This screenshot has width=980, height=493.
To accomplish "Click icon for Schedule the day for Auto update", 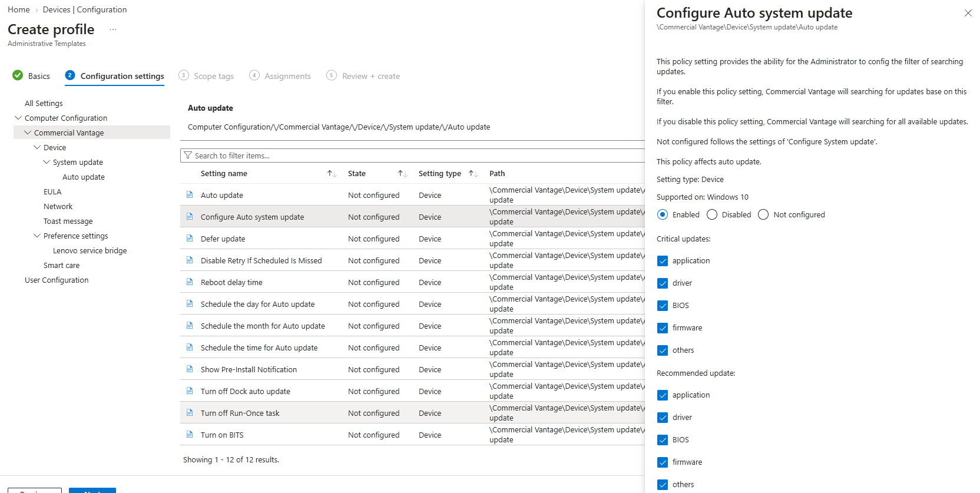I will [190, 304].
